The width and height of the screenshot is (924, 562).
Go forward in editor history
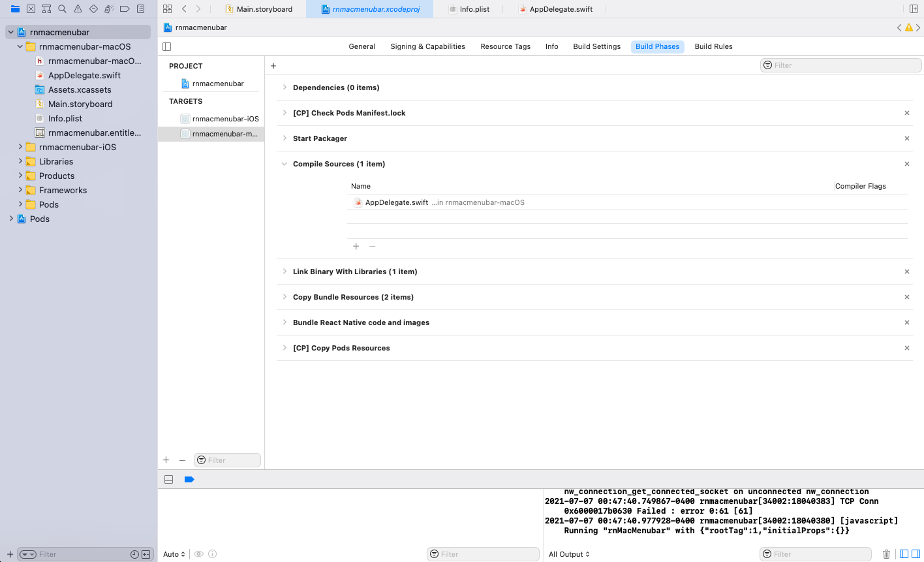(x=198, y=9)
